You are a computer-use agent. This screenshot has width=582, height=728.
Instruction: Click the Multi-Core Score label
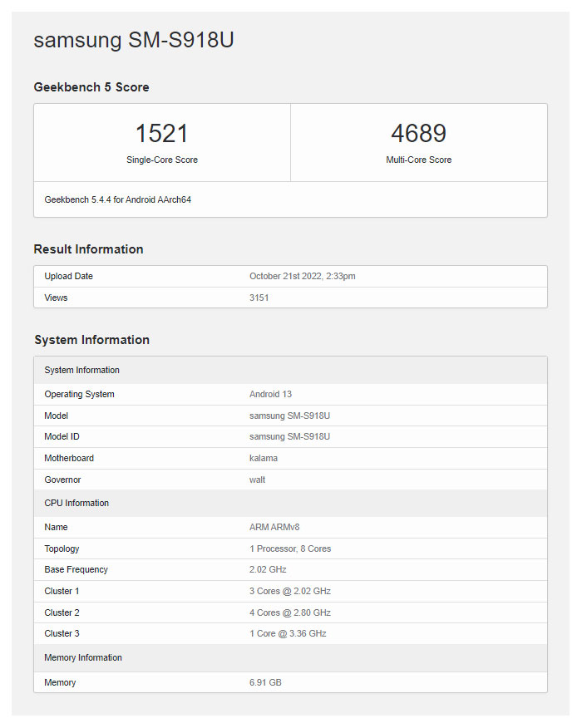(418, 160)
